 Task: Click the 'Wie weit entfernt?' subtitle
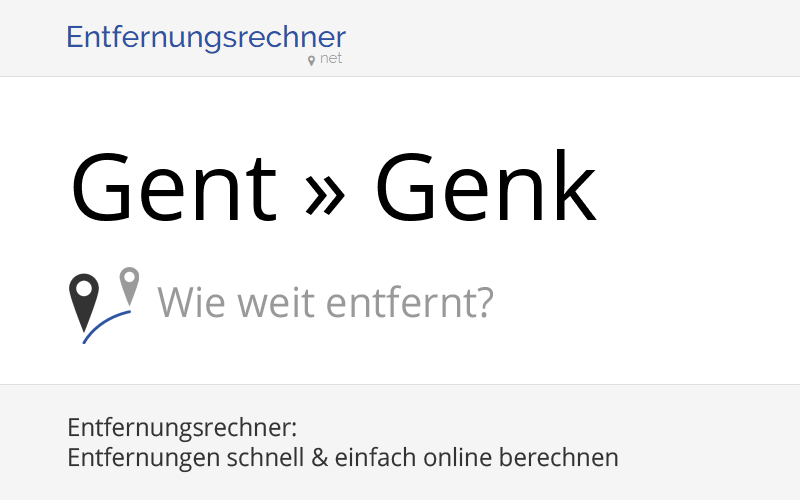(x=326, y=303)
